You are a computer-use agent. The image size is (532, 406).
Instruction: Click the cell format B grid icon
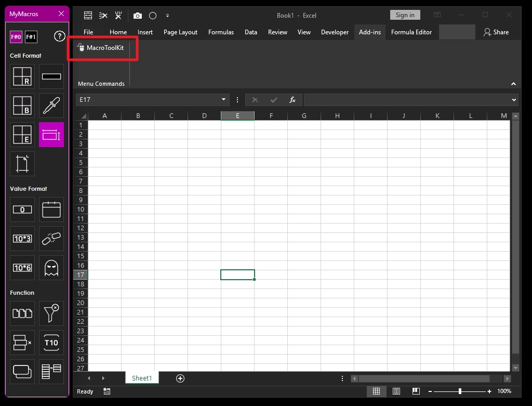point(22,106)
